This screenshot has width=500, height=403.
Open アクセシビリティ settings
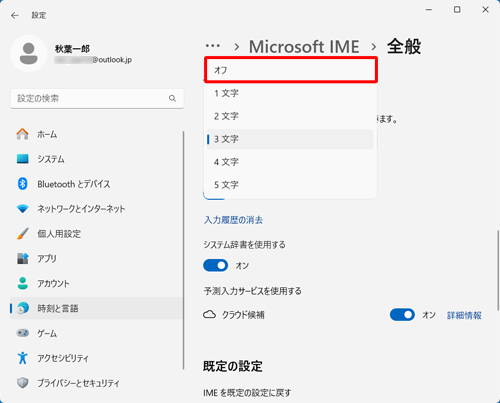[x=96, y=358]
